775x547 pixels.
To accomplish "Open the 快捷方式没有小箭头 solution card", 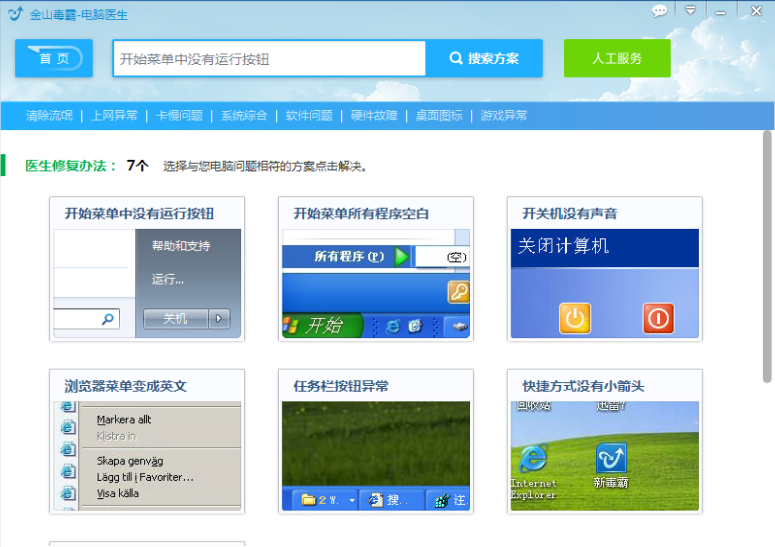I will 604,441.
